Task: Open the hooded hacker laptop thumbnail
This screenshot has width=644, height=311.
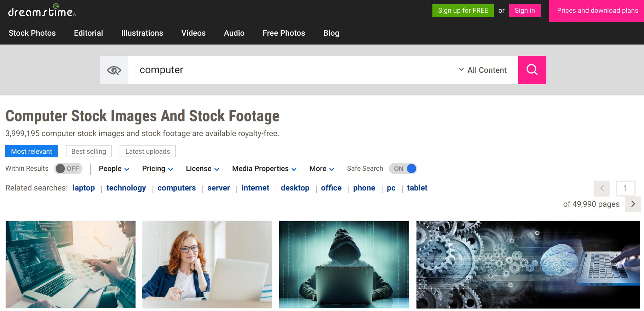Action: (x=344, y=265)
